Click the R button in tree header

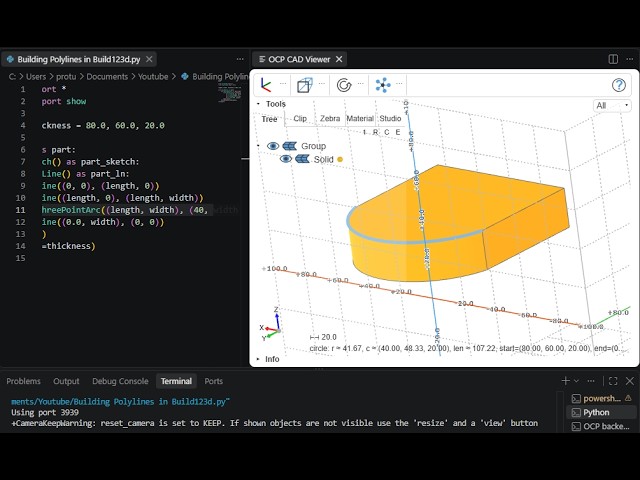(x=376, y=132)
